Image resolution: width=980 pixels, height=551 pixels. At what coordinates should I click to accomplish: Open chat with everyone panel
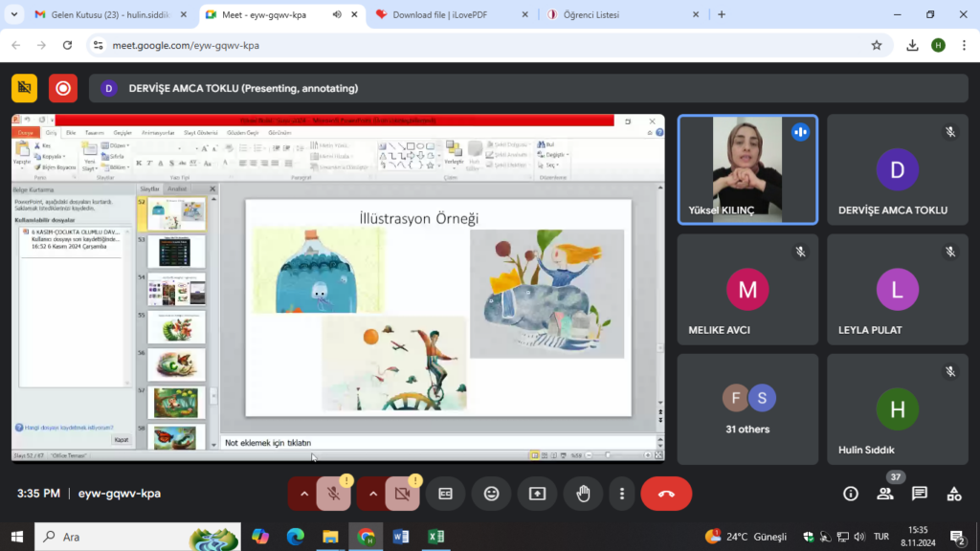[919, 494]
